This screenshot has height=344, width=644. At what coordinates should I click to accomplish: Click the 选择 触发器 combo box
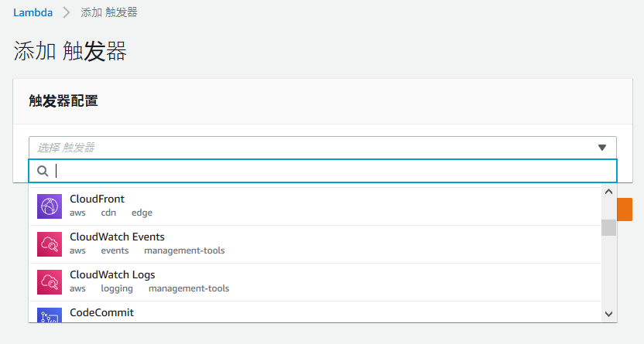tap(323, 148)
